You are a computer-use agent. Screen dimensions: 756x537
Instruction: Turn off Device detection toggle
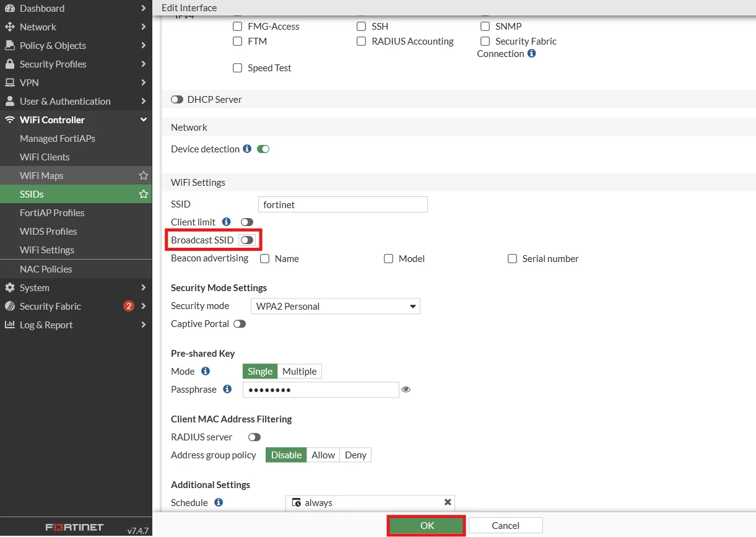[263, 149]
